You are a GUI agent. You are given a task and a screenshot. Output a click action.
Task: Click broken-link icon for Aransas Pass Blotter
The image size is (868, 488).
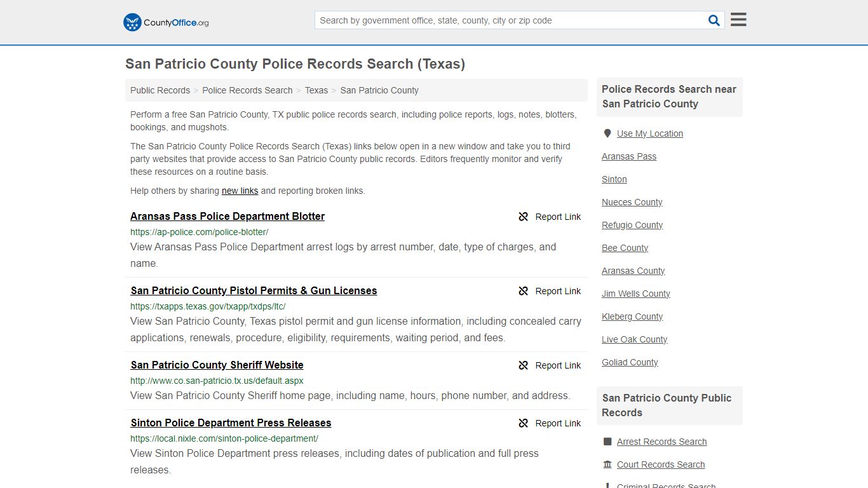pyautogui.click(x=524, y=217)
